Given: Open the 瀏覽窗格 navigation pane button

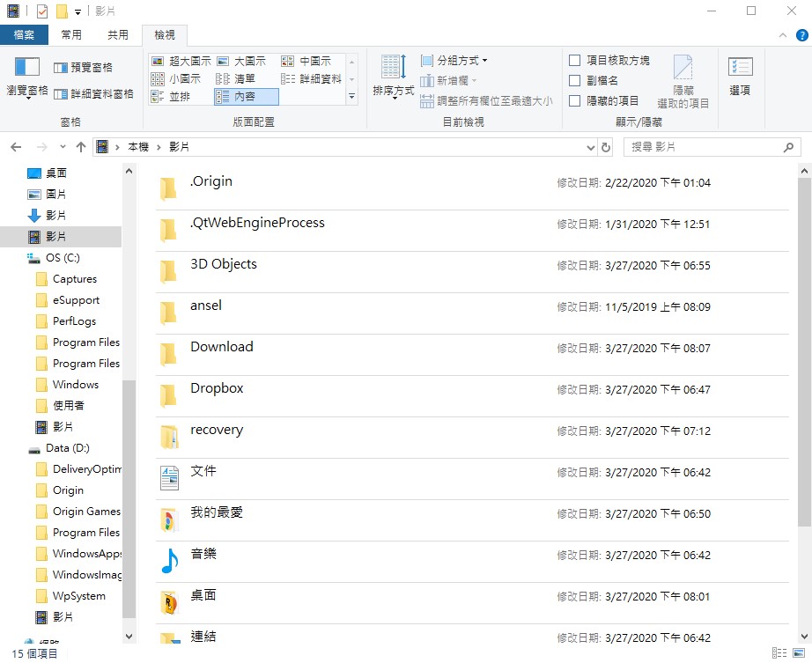Looking at the screenshot, I should pyautogui.click(x=27, y=77).
